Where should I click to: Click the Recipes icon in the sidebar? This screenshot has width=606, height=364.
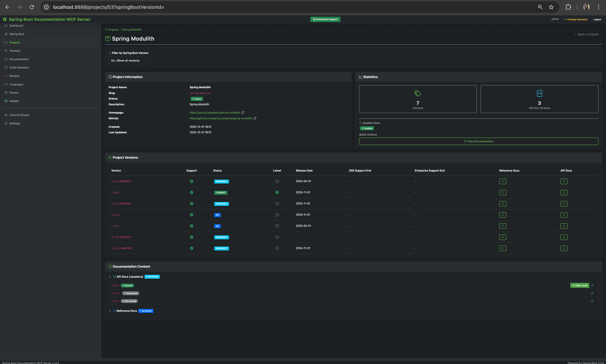6,76
